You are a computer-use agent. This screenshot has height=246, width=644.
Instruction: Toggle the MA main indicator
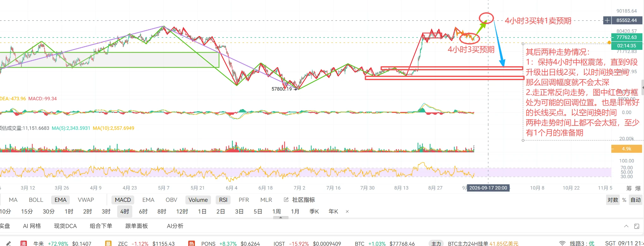click(x=13, y=200)
